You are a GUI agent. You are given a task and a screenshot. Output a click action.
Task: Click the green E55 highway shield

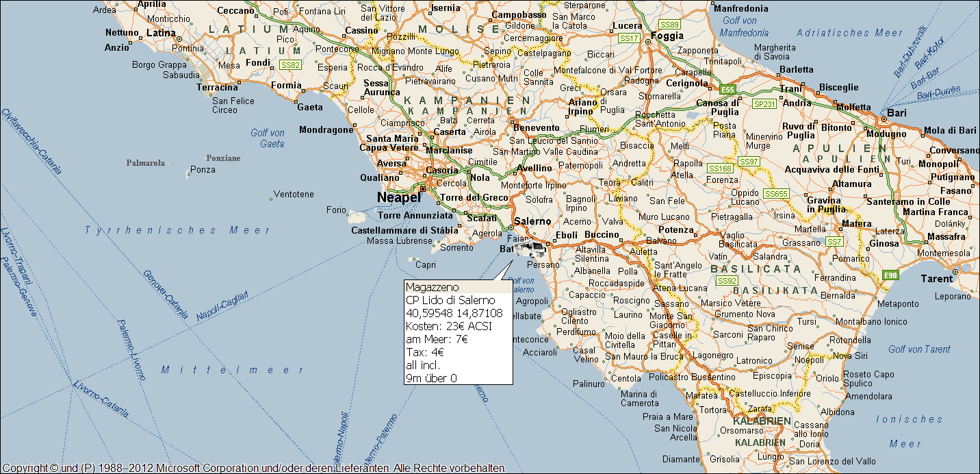tap(728, 89)
